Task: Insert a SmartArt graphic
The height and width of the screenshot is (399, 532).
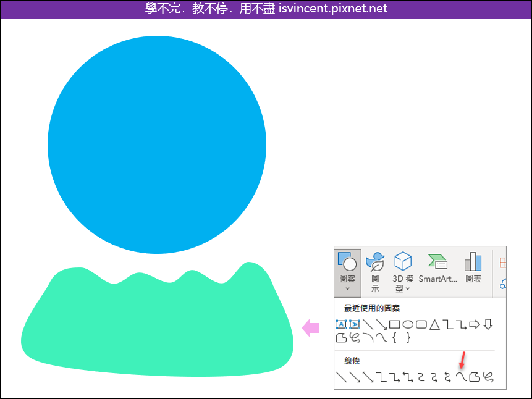Action: click(x=437, y=268)
